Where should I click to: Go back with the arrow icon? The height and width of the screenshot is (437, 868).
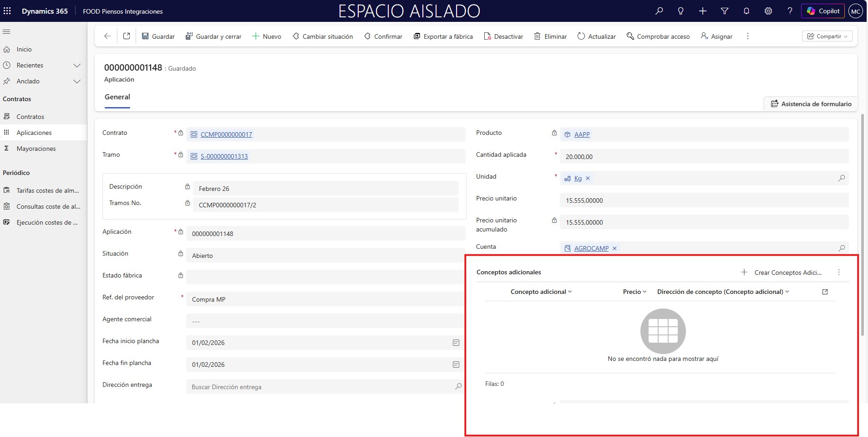point(107,36)
